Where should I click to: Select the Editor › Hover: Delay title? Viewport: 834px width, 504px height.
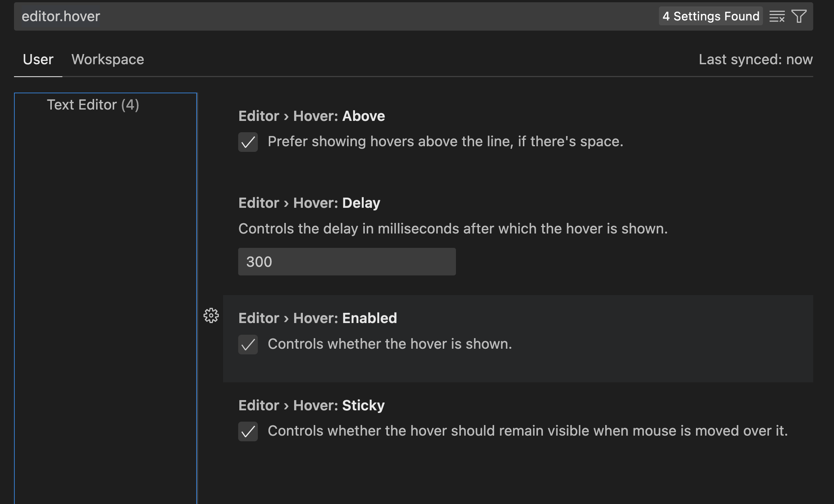309,203
